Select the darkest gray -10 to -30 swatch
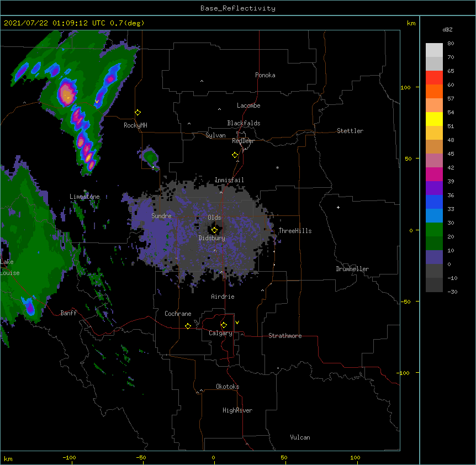Image resolution: width=476 pixels, height=465 pixels. 434,285
